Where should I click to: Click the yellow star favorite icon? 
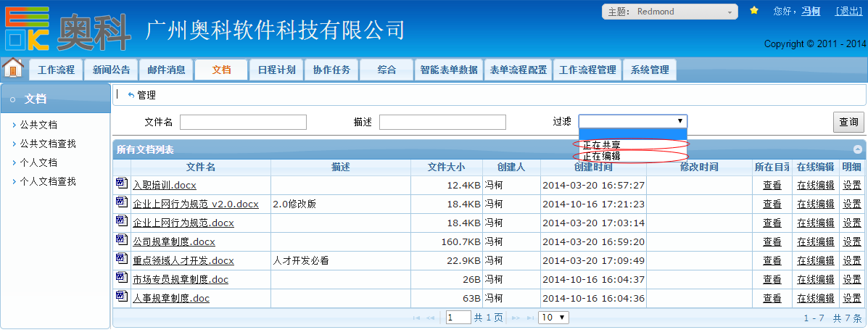click(x=754, y=11)
